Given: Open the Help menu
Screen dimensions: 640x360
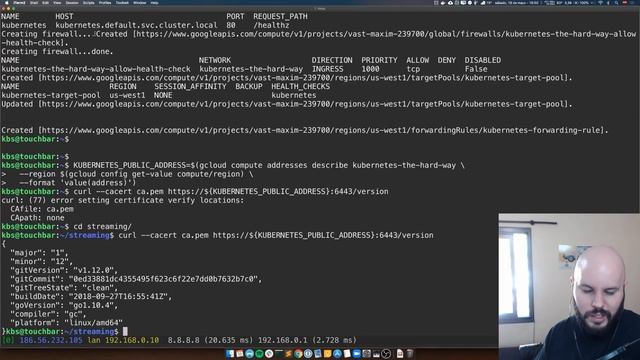Looking at the screenshot, I should (154, 3).
